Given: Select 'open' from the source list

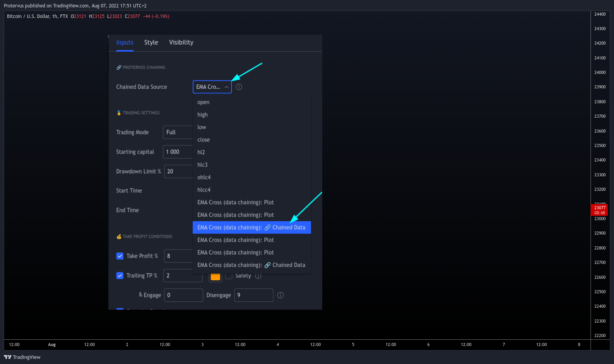Looking at the screenshot, I should coord(252,102).
